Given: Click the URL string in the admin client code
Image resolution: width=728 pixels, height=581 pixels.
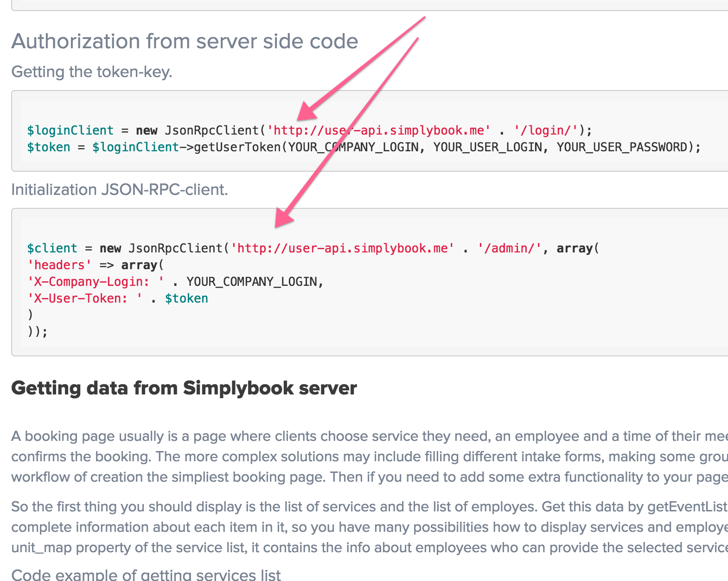Looking at the screenshot, I should pyautogui.click(x=342, y=248).
